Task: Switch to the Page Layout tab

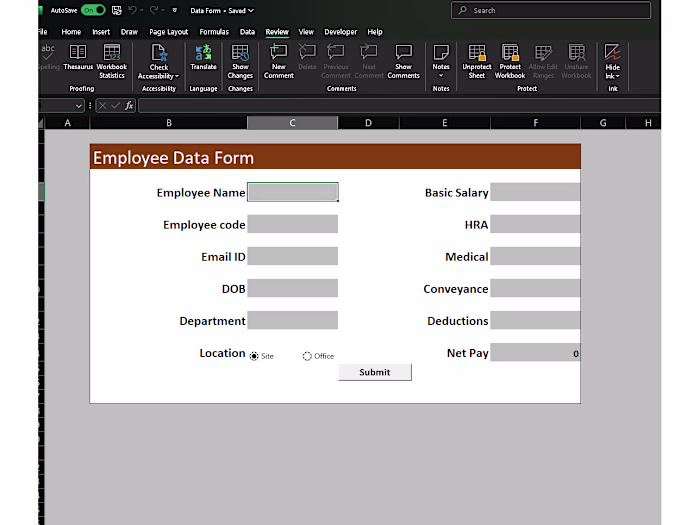Action: pos(168,32)
